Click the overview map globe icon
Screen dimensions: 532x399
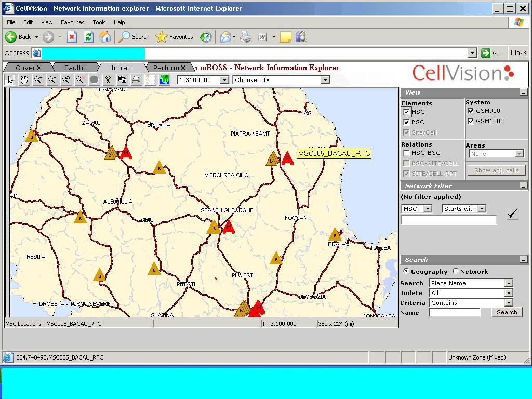[x=165, y=79]
